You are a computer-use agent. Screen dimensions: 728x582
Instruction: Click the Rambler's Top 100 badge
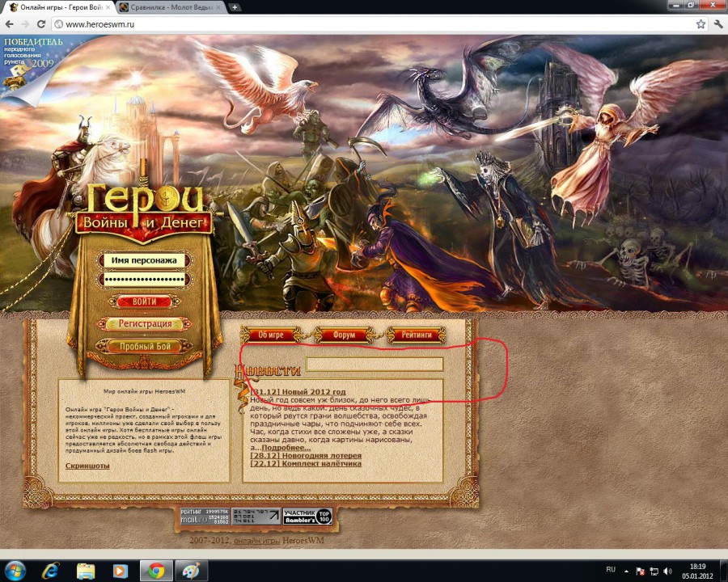click(x=307, y=517)
